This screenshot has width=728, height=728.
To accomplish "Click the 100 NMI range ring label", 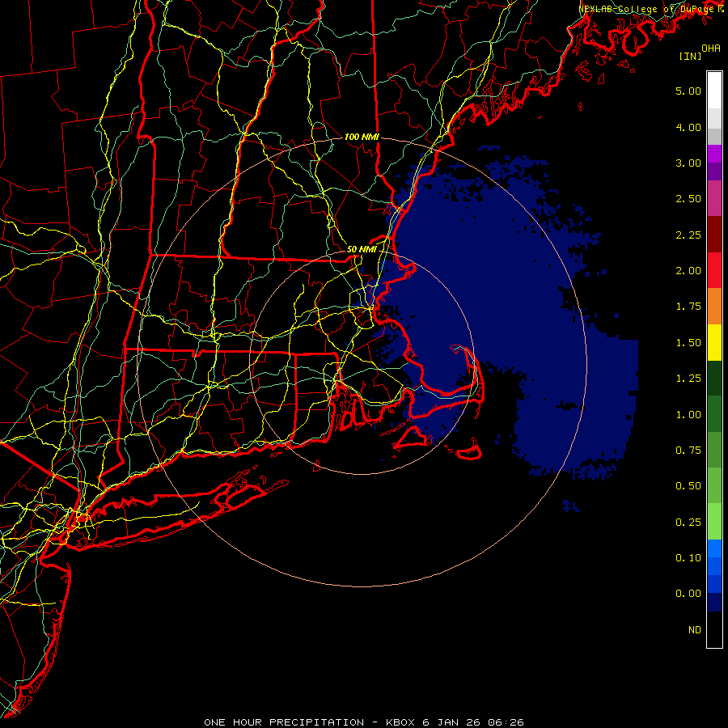I will tap(362, 137).
